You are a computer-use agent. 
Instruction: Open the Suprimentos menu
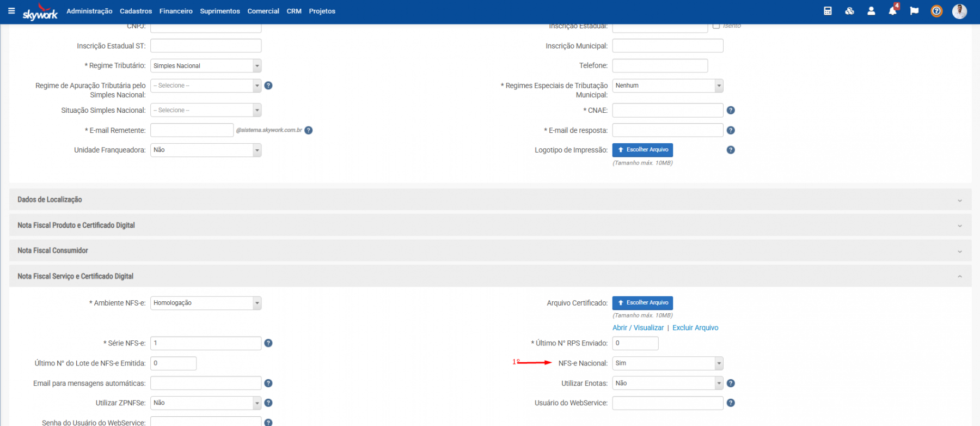coord(219,11)
